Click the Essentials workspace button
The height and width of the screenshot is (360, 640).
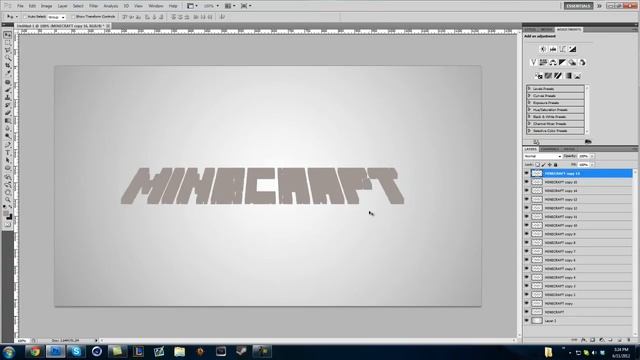tap(578, 6)
